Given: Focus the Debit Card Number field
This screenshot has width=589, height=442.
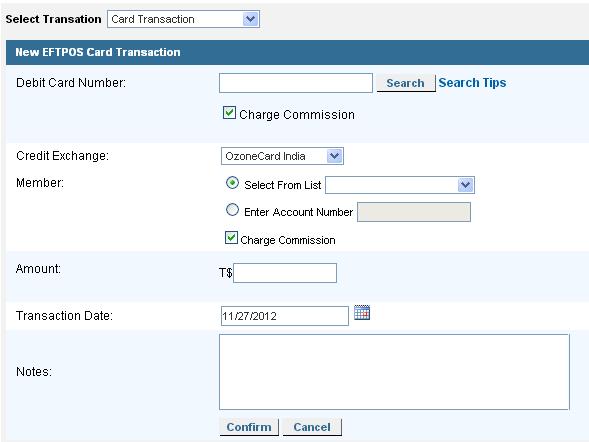Looking at the screenshot, I should pos(296,83).
